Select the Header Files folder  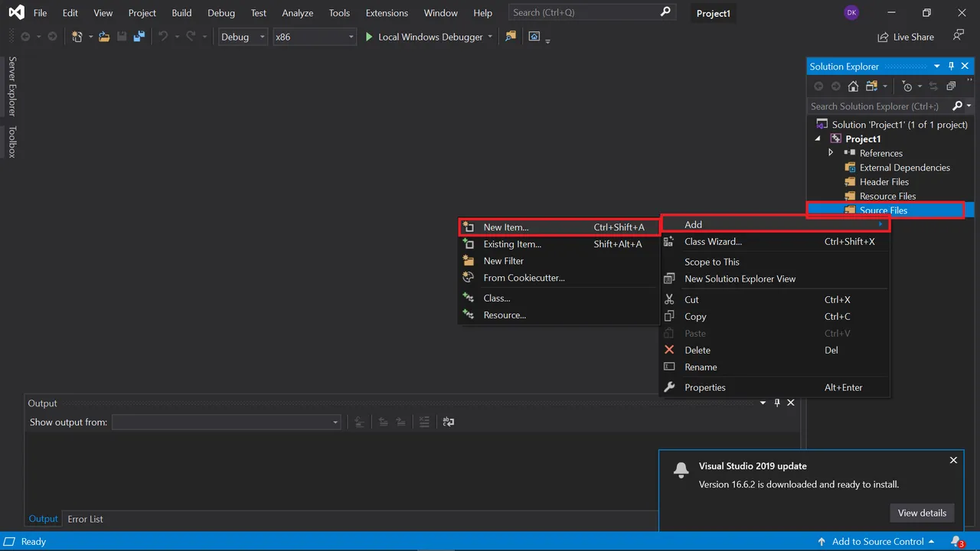coord(884,182)
